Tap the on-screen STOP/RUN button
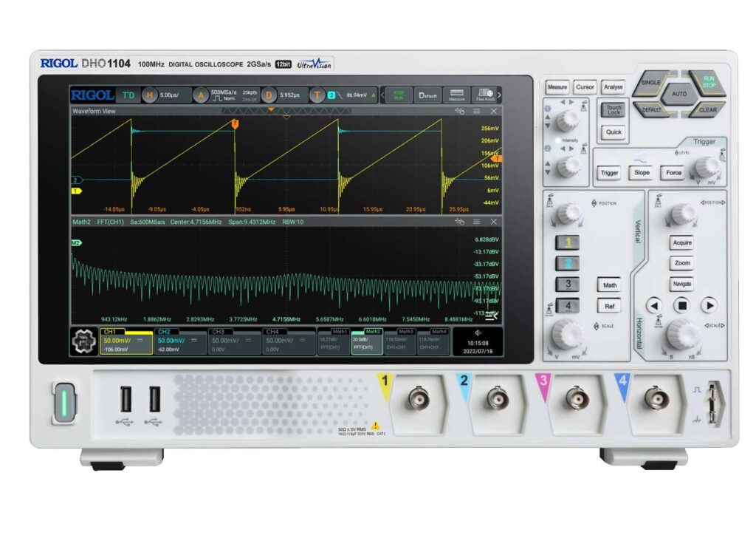 coord(399,95)
